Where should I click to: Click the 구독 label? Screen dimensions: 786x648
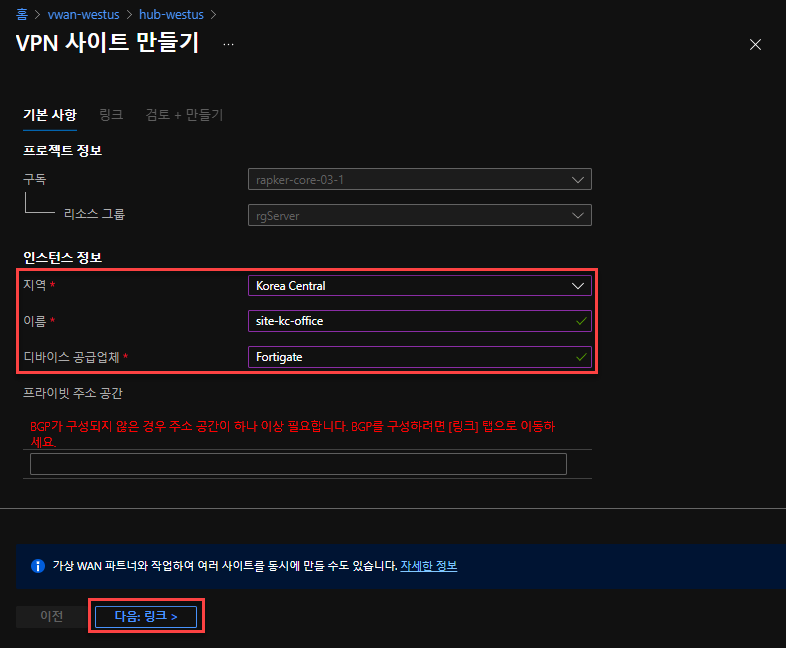[35, 179]
